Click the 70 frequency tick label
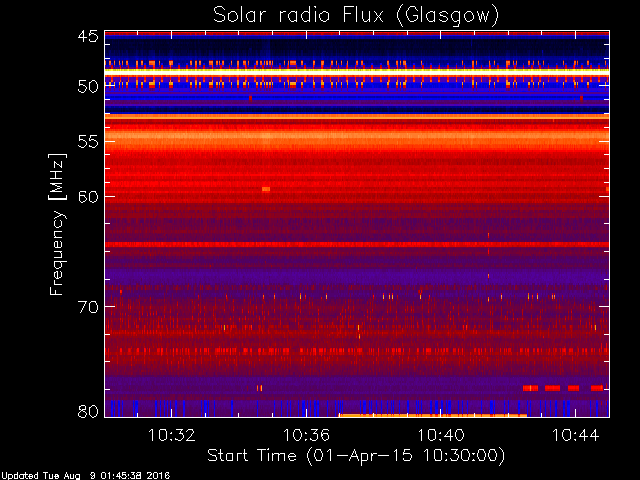Image resolution: width=640 pixels, height=480 pixels. (x=88, y=307)
